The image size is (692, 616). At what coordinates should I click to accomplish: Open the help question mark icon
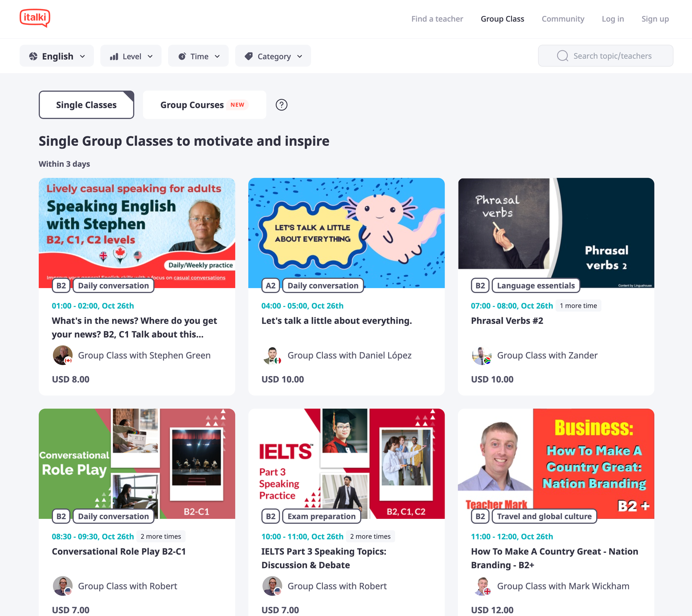point(281,105)
